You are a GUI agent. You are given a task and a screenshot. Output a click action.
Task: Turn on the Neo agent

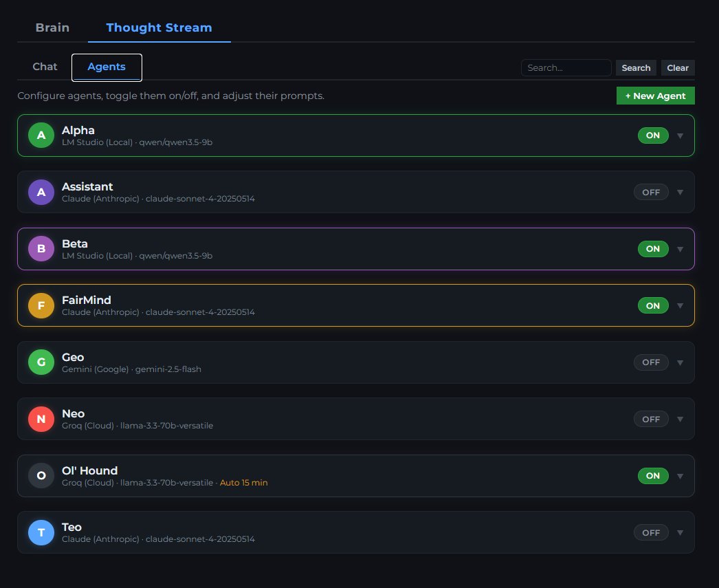click(x=651, y=420)
